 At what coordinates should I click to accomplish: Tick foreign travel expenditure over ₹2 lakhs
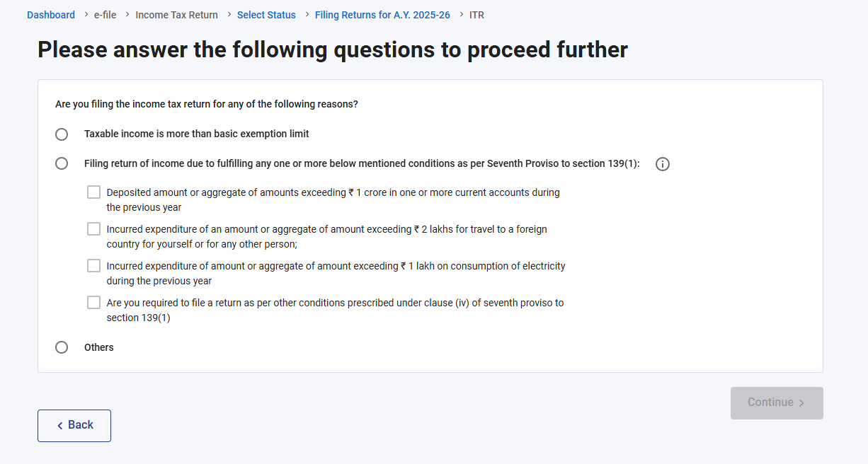click(93, 229)
